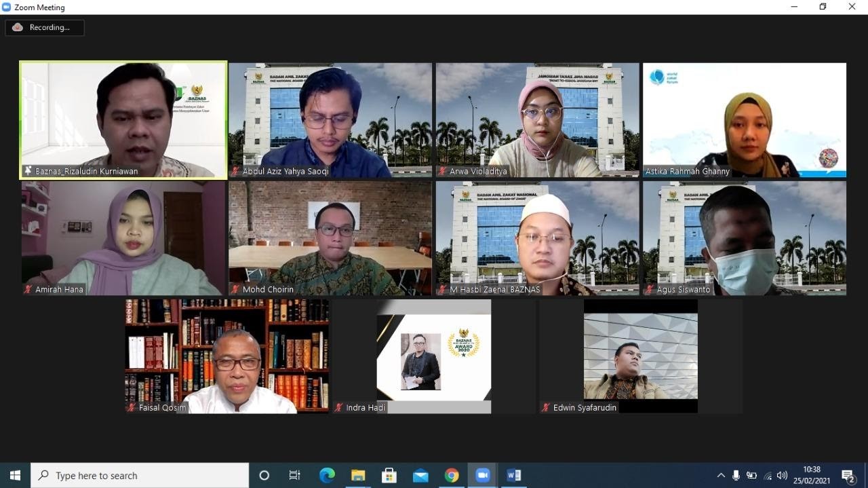868x488 pixels.
Task: Click the Zoom app taskbar icon
Action: pos(483,475)
